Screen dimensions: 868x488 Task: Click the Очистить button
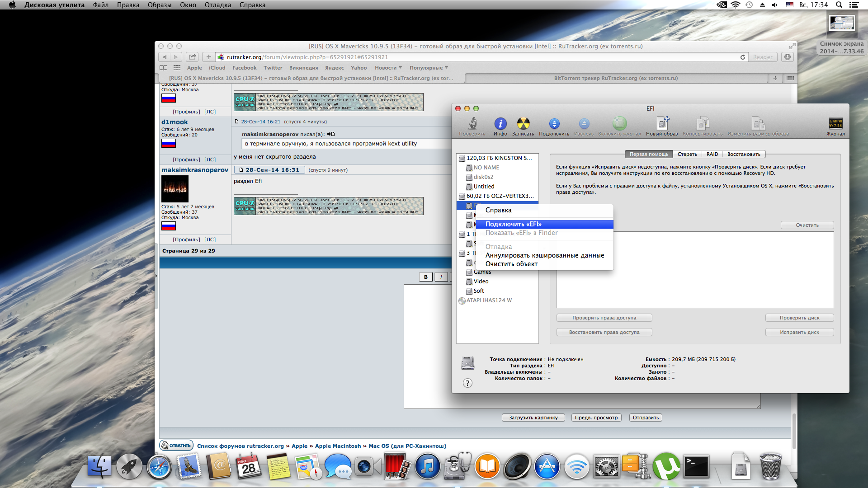click(x=807, y=225)
